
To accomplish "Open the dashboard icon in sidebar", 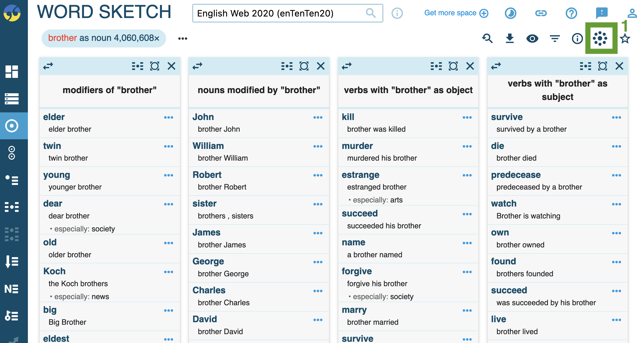I will (12, 72).
